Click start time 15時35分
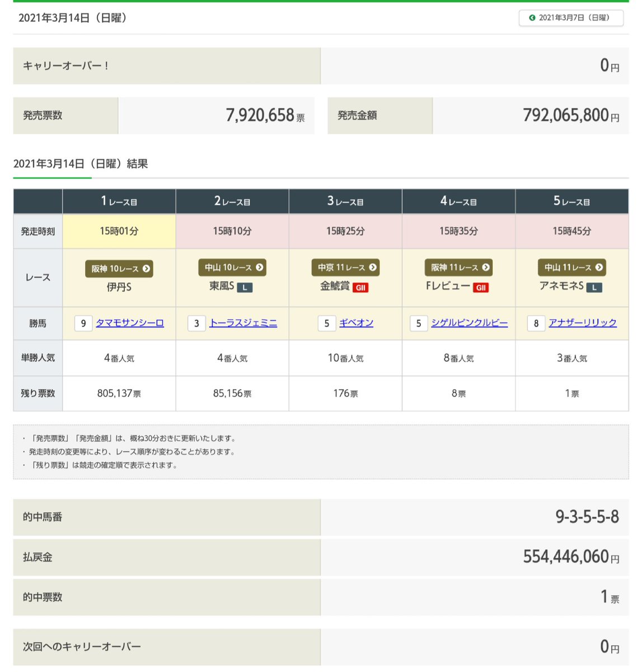642x672 pixels. coord(458,231)
